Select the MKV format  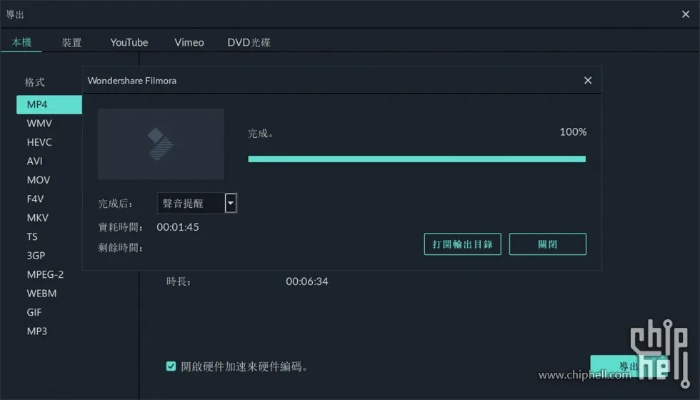point(38,218)
